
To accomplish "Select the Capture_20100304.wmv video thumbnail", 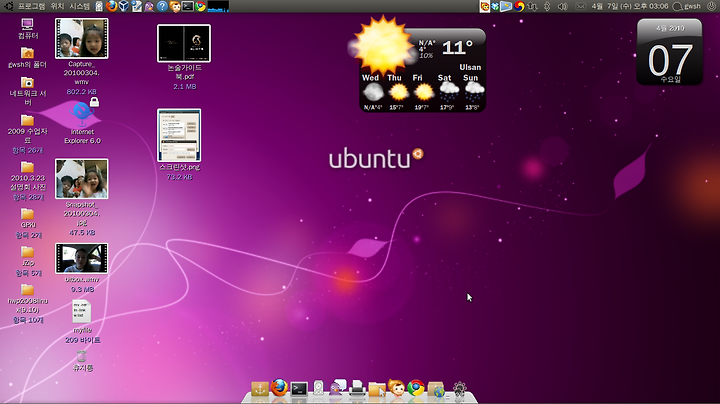I will [x=82, y=39].
